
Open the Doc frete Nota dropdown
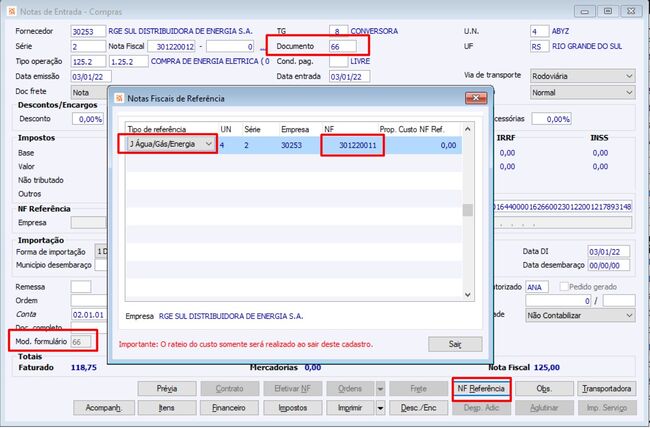coord(89,92)
